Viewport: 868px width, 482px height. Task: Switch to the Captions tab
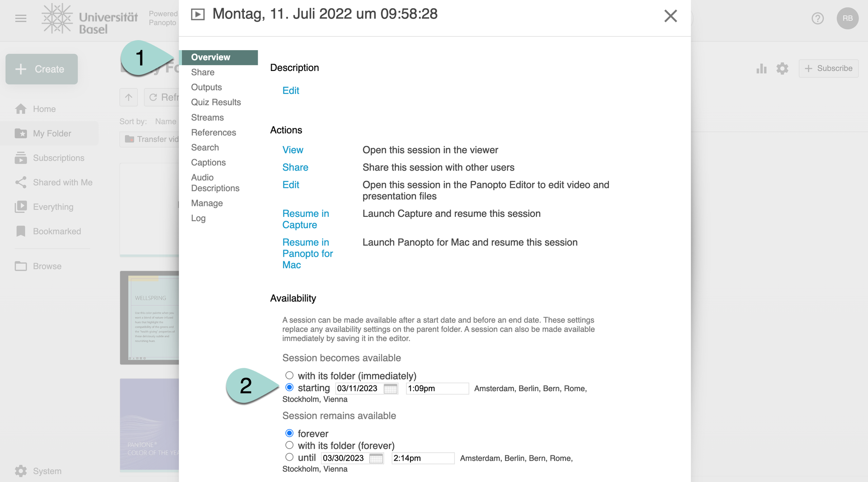[208, 163]
